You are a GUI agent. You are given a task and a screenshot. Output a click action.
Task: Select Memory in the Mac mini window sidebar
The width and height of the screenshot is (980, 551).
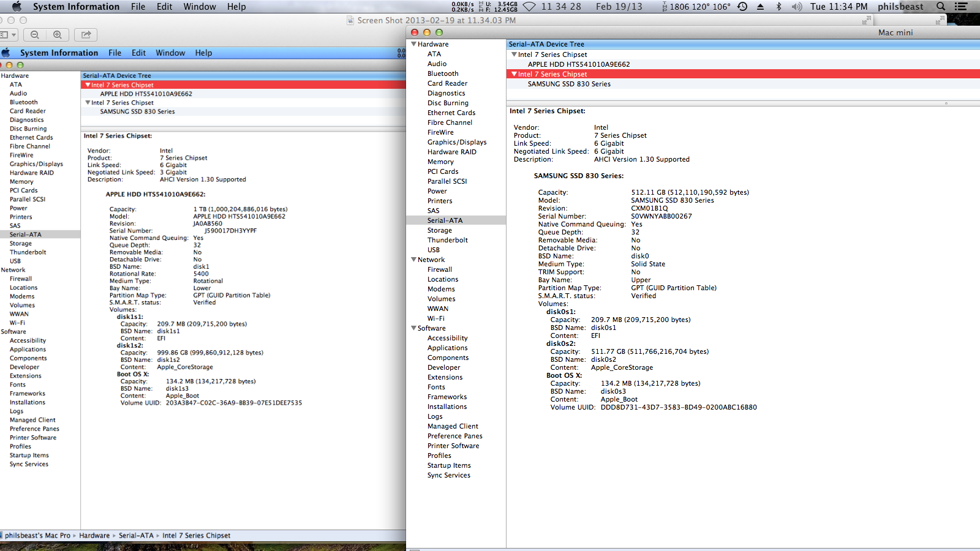click(x=440, y=162)
